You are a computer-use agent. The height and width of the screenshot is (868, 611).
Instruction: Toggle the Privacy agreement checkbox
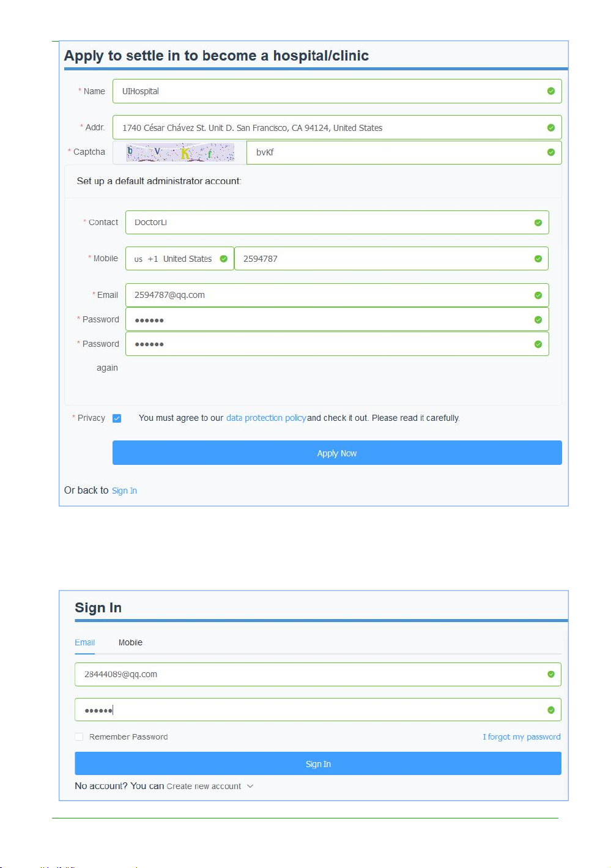[117, 418]
